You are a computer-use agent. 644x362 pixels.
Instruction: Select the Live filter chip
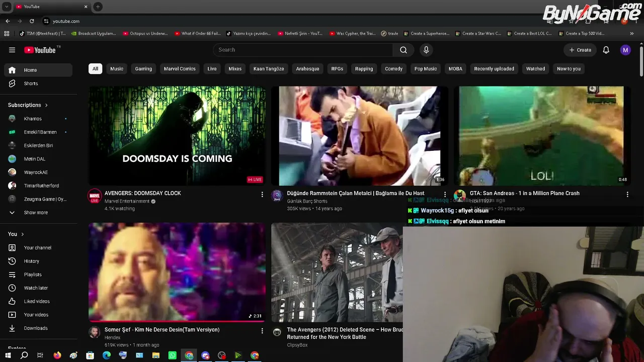[x=212, y=69]
